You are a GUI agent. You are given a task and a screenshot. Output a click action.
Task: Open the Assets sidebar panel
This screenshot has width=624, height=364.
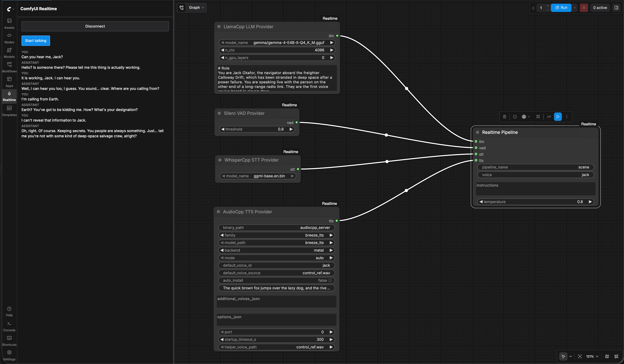point(9,24)
